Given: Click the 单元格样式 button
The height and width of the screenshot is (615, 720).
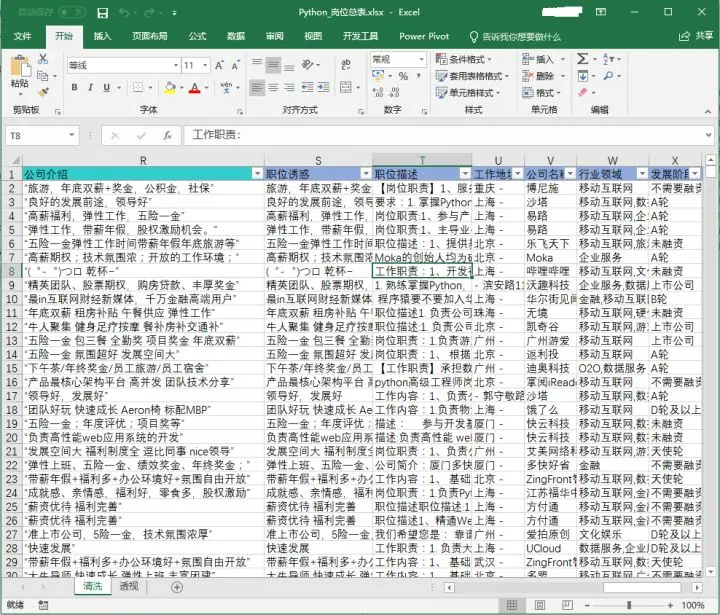Looking at the screenshot, I should (x=468, y=93).
